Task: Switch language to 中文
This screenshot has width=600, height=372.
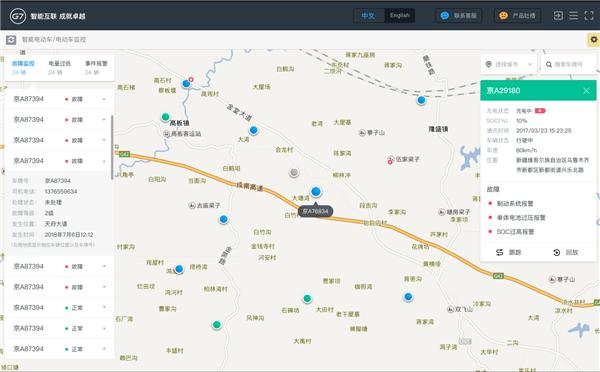Action: pyautogui.click(x=368, y=16)
